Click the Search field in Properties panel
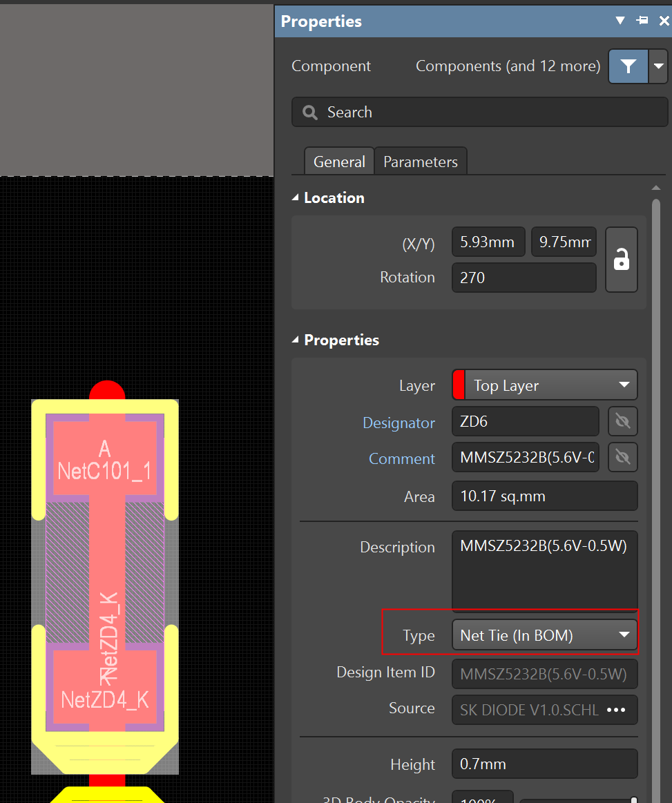 coord(483,112)
